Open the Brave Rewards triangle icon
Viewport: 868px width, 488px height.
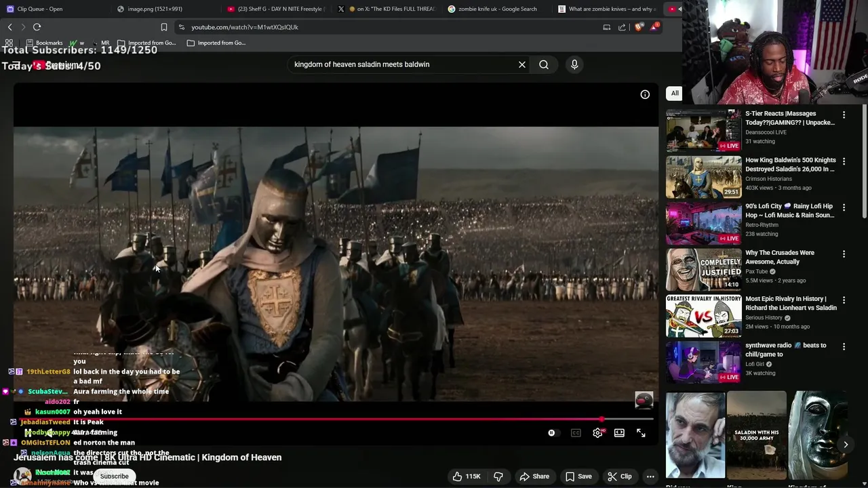pos(654,27)
